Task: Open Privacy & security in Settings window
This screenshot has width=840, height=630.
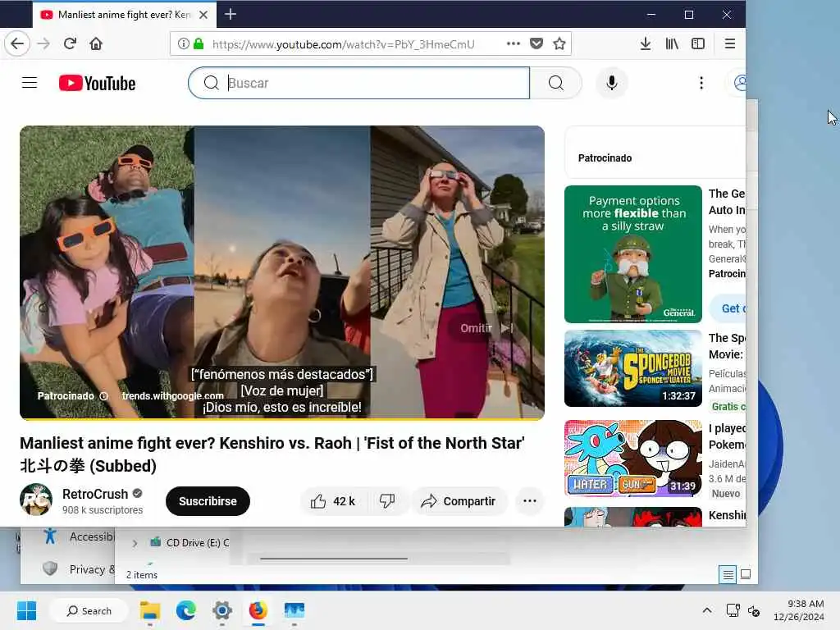Action: pyautogui.click(x=78, y=569)
